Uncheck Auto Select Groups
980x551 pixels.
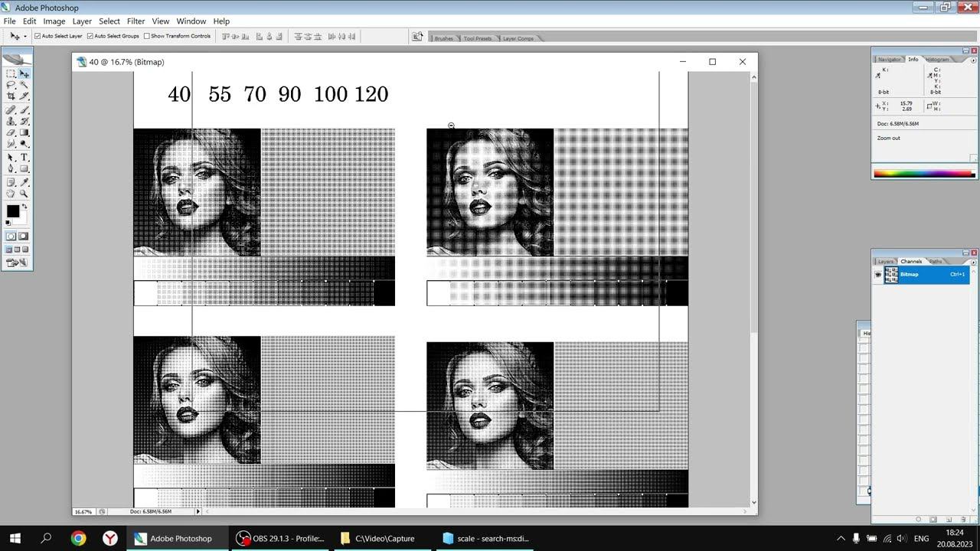click(90, 36)
